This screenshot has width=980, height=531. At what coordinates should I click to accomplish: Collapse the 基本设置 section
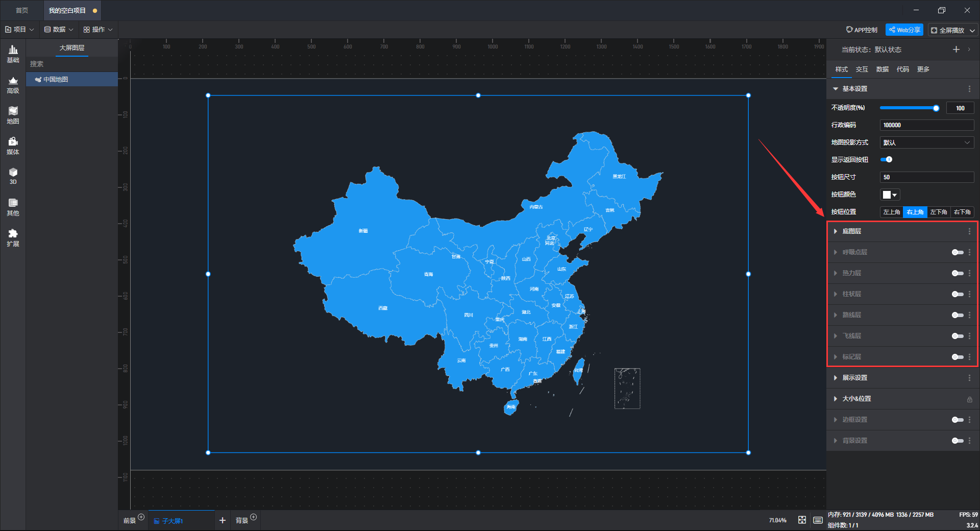[836, 89]
